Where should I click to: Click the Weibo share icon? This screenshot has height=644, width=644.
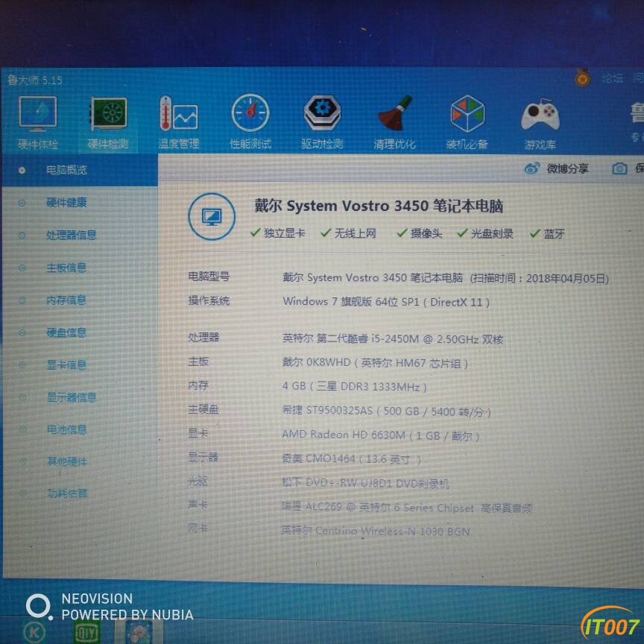(x=532, y=168)
